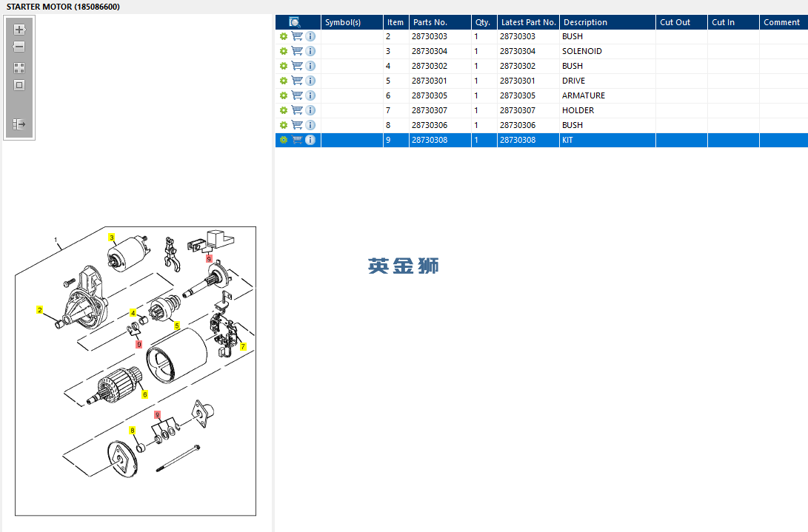Sort by Latest Part No. column header
808x532 pixels.
pos(529,22)
